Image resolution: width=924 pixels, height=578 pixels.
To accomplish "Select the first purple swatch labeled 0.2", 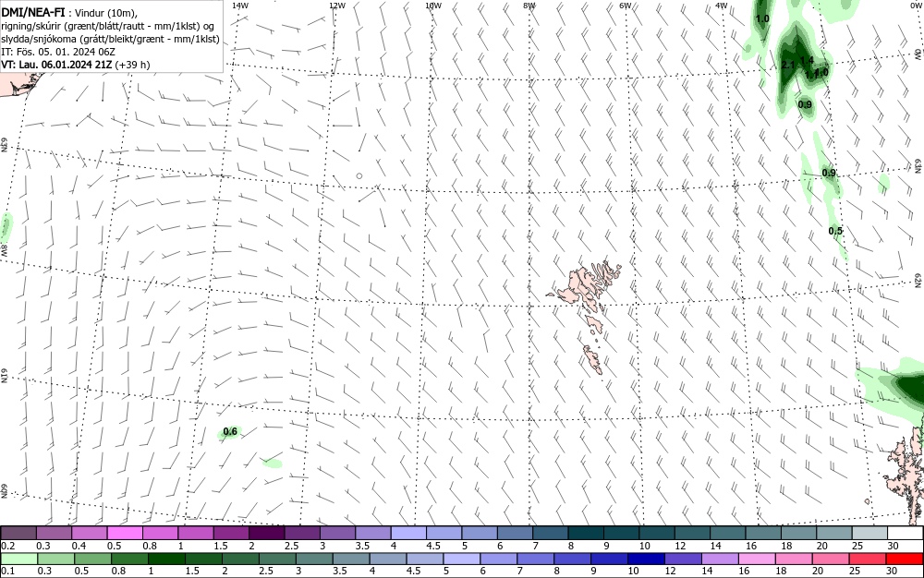I will [x=18, y=534].
